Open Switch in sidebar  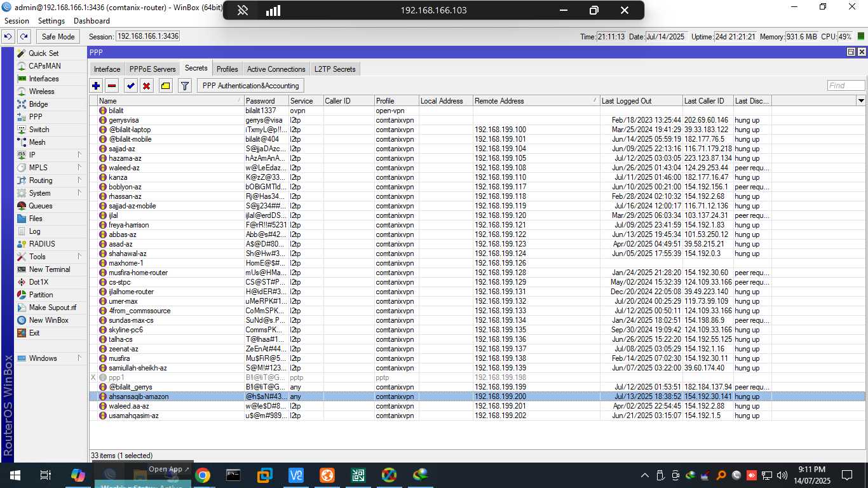[x=39, y=130]
